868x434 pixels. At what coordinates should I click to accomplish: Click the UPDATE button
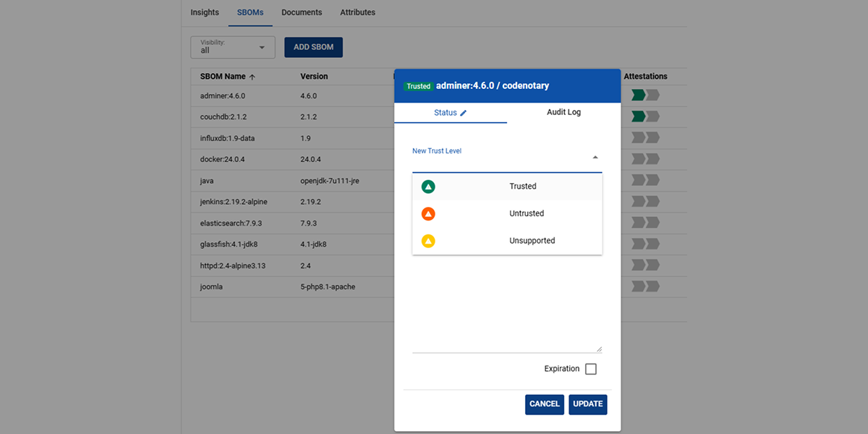[x=588, y=404]
